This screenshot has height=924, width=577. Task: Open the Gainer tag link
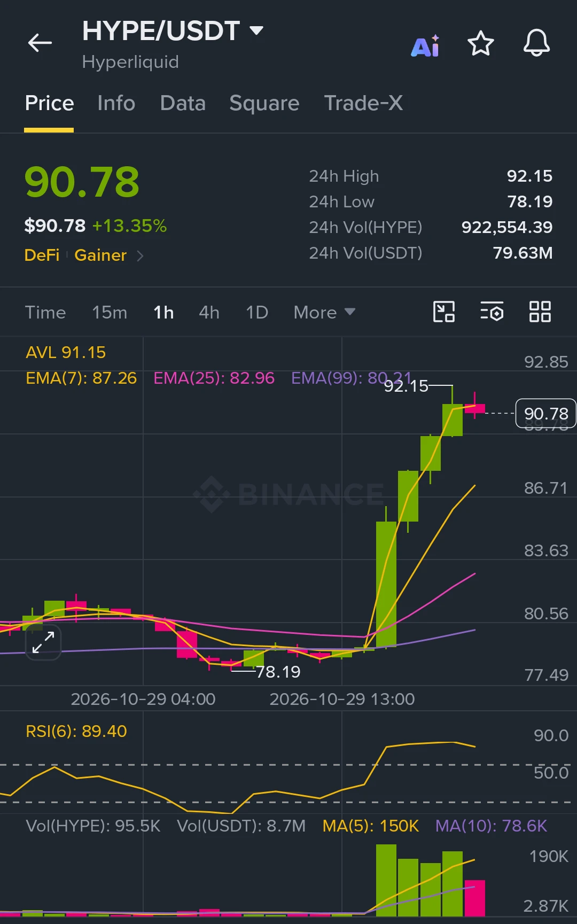pos(100,255)
